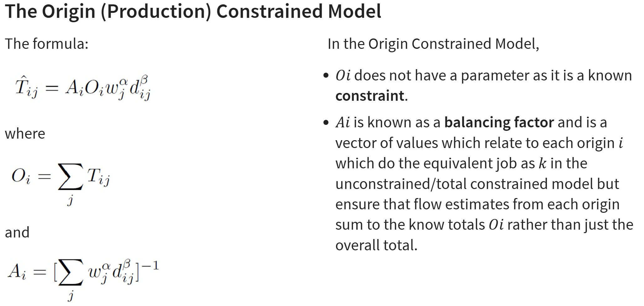Click the text "overall total."
This screenshot has height=306, width=644.
377,245
